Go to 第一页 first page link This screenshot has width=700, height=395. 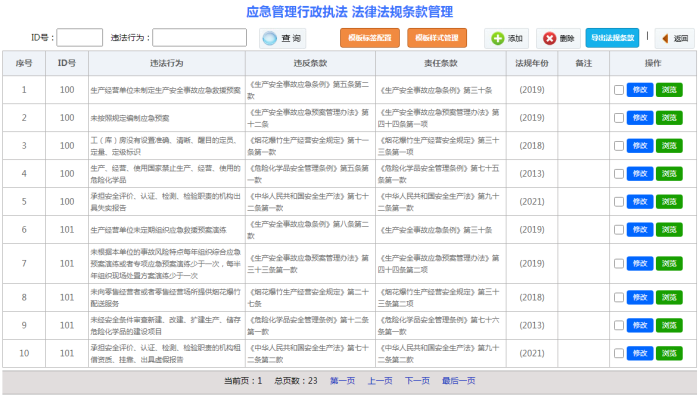click(342, 381)
